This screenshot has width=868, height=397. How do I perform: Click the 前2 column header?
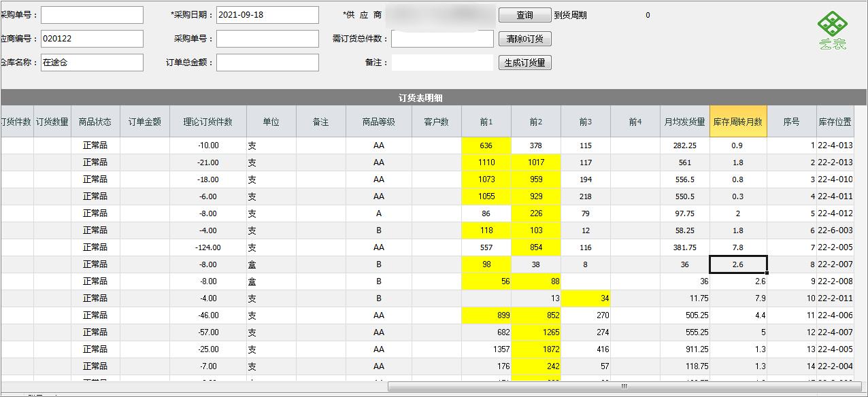536,122
